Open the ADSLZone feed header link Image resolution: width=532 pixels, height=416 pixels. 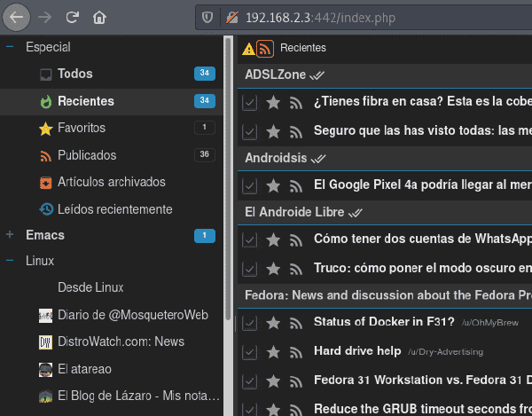point(275,75)
